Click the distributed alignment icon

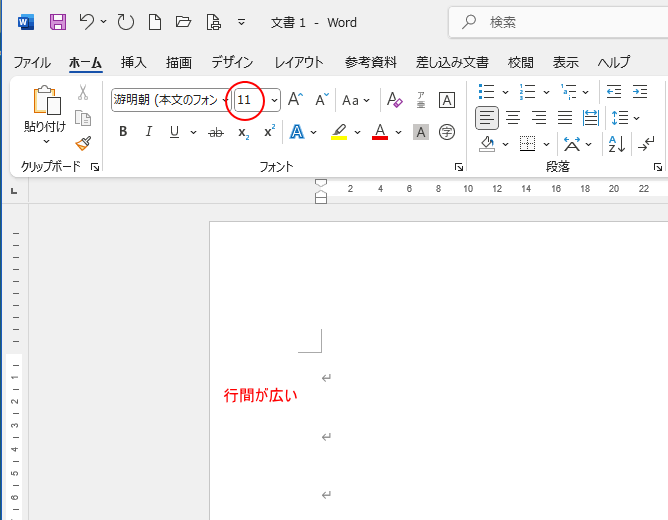coord(591,118)
